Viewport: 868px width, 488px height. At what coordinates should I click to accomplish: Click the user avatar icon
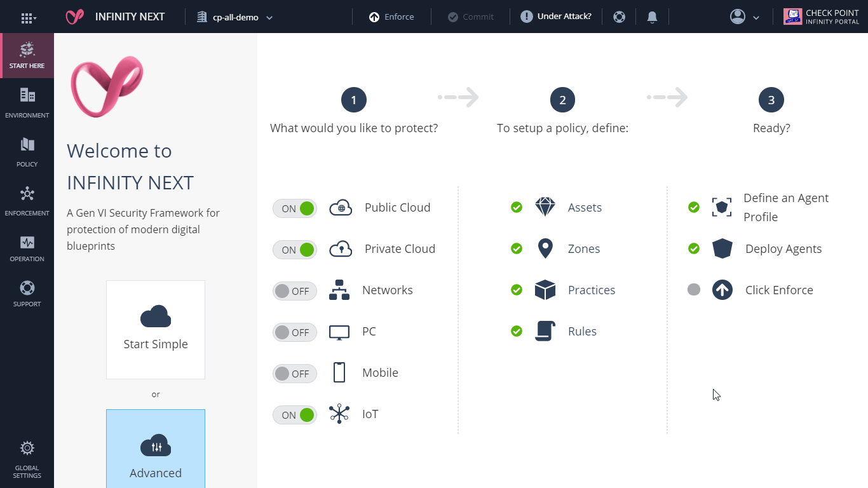click(738, 17)
